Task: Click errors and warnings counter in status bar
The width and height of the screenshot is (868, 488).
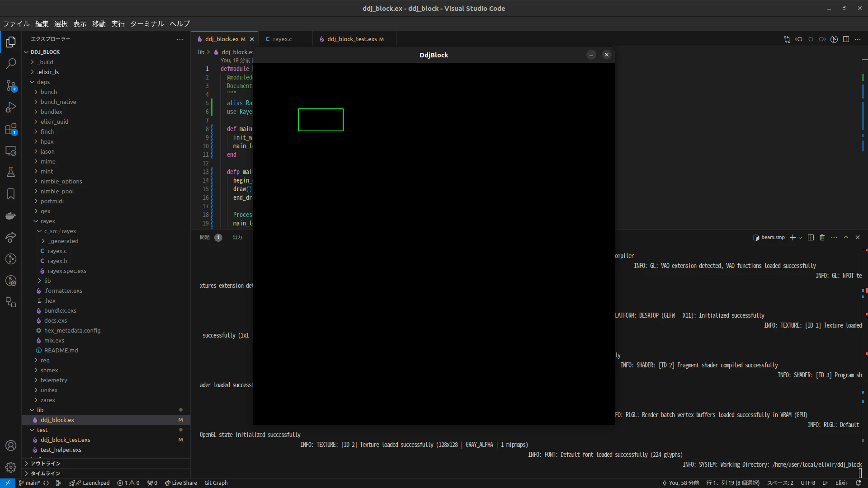Action: coord(128,483)
